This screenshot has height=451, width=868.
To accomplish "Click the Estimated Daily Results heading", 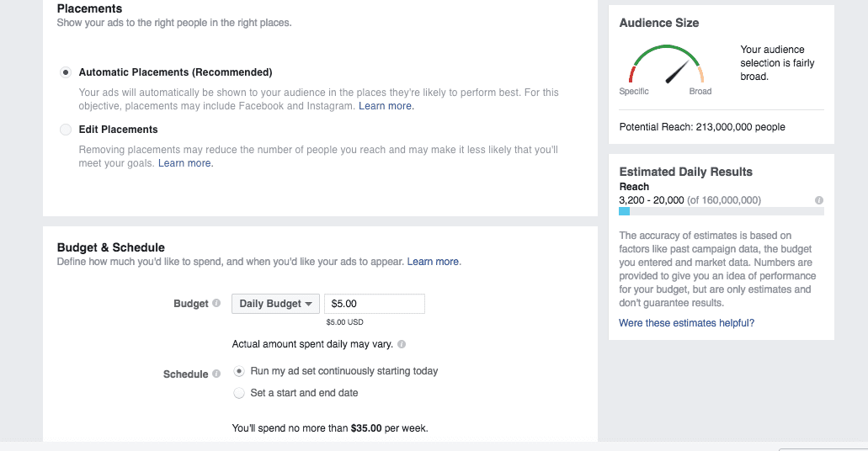I will (x=686, y=172).
